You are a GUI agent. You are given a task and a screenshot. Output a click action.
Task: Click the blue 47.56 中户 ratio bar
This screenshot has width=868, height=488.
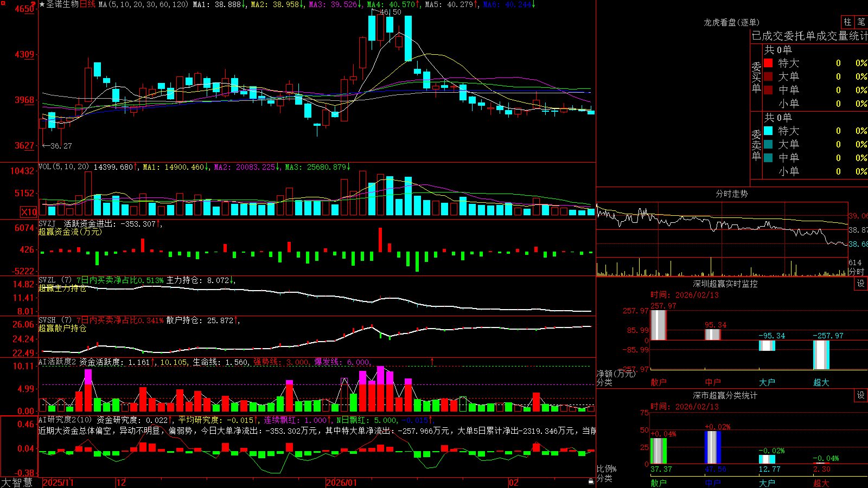click(713, 447)
